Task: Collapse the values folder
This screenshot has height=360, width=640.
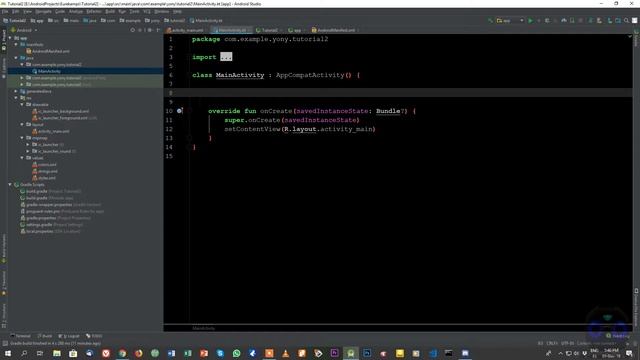Action: [22, 158]
